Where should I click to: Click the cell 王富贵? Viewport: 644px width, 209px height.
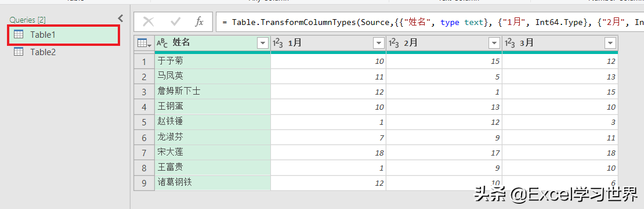[x=212, y=168]
